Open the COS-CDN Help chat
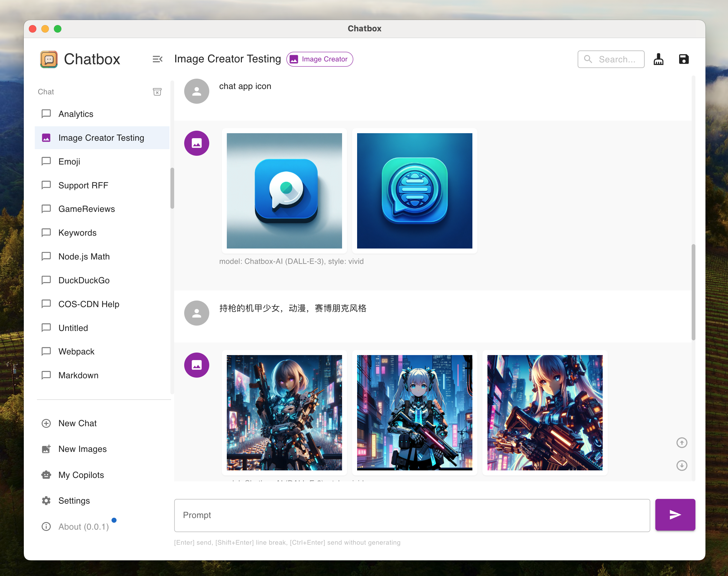The width and height of the screenshot is (728, 576). click(x=102, y=304)
